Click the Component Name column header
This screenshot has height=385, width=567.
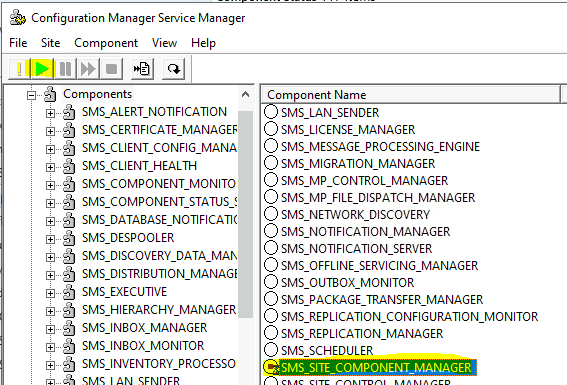tap(411, 95)
